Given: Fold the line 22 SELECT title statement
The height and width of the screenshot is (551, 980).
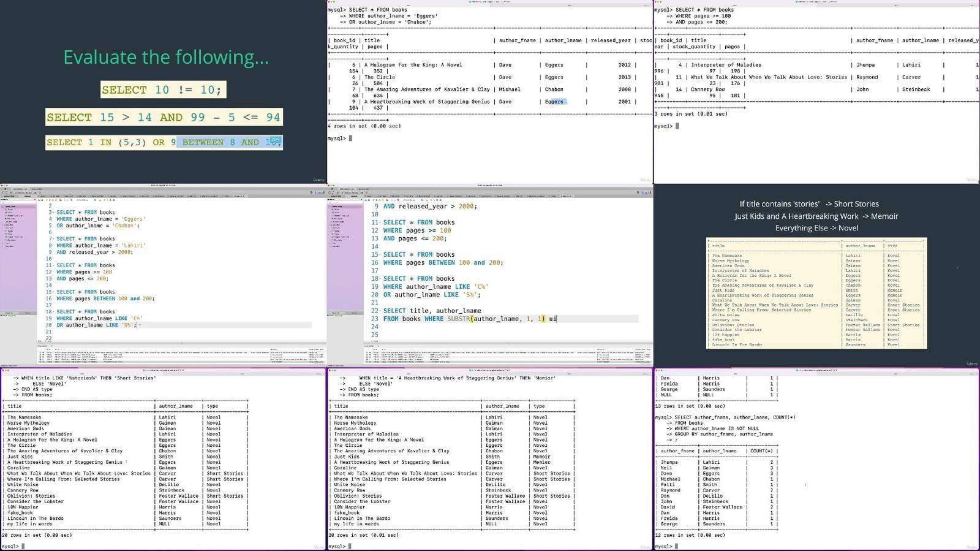Looking at the screenshot, I should (x=380, y=311).
